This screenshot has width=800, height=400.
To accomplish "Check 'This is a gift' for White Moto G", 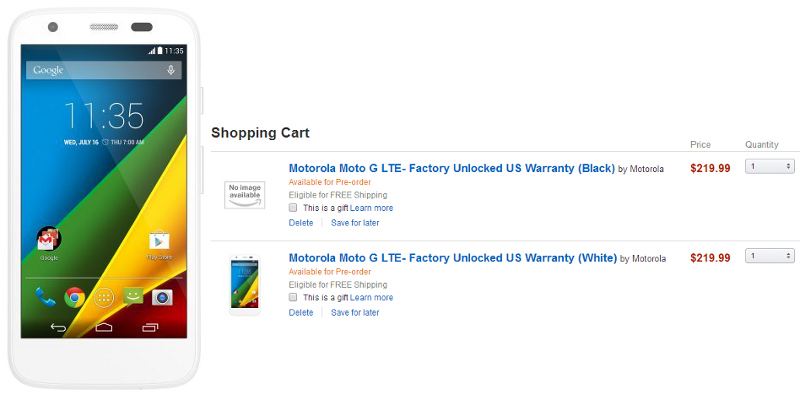I will (x=293, y=297).
